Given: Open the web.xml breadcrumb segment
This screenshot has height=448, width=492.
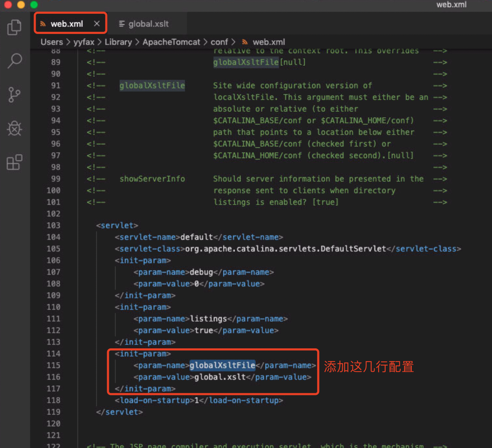Looking at the screenshot, I should [269, 42].
